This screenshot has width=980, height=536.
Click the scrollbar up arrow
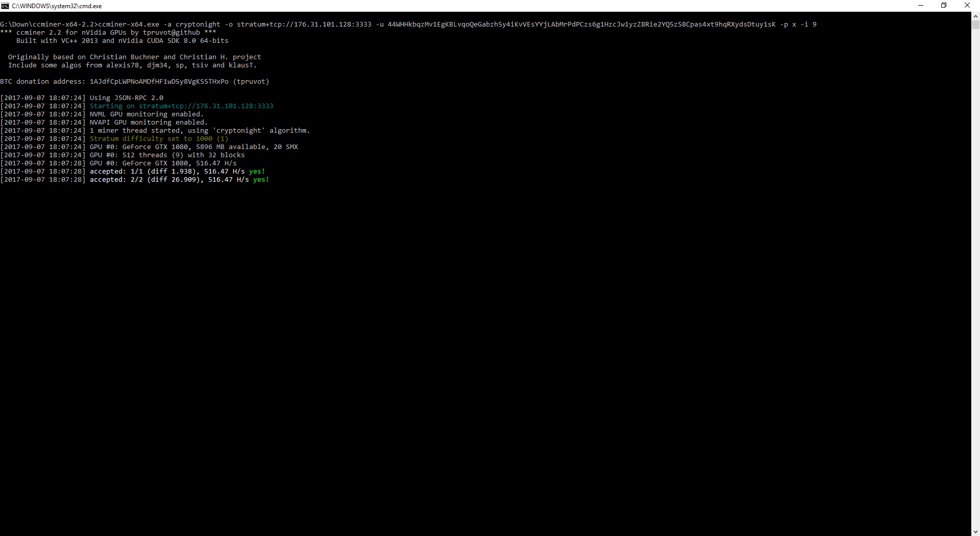(x=975, y=16)
